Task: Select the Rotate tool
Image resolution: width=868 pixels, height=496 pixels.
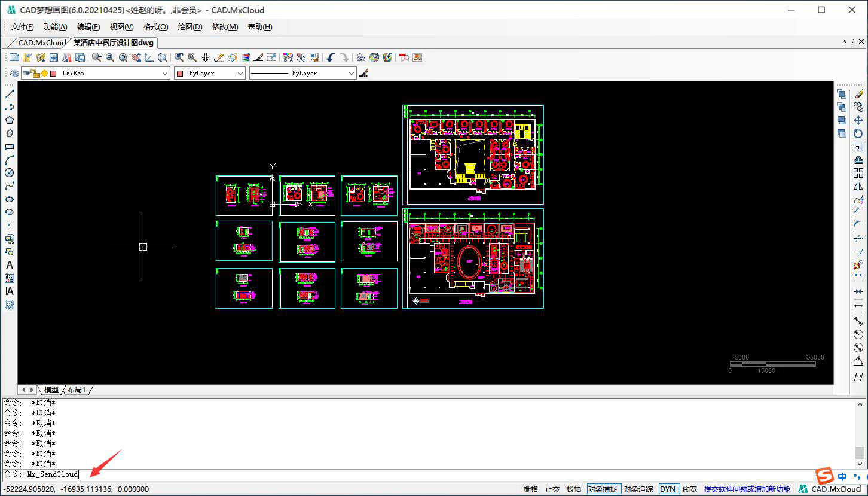Action: pos(858,133)
